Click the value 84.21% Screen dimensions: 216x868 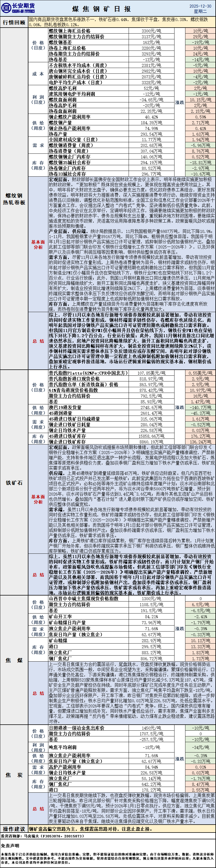[151, 616]
